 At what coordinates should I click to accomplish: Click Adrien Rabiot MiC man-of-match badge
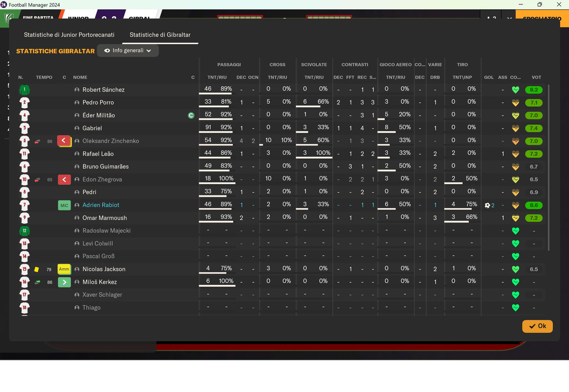[64, 205]
